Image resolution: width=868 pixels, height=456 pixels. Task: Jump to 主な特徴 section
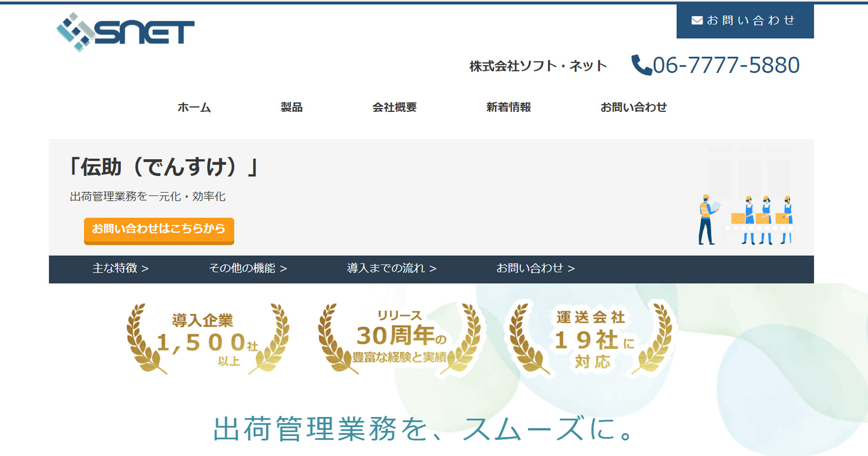(121, 268)
